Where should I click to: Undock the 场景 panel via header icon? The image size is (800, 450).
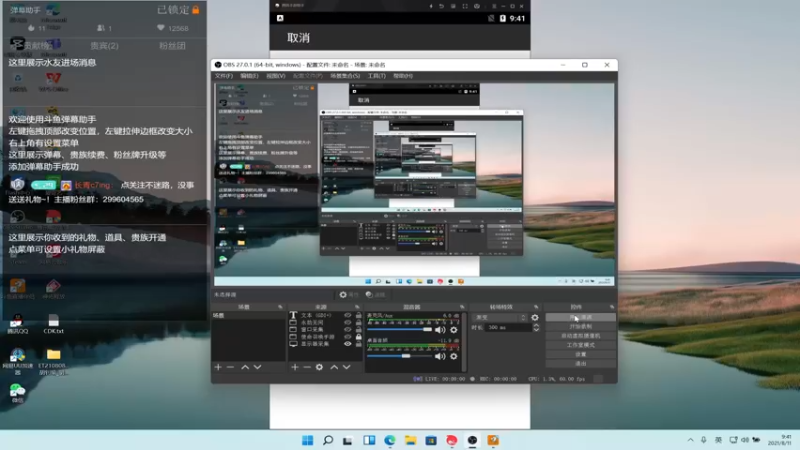coord(280,307)
